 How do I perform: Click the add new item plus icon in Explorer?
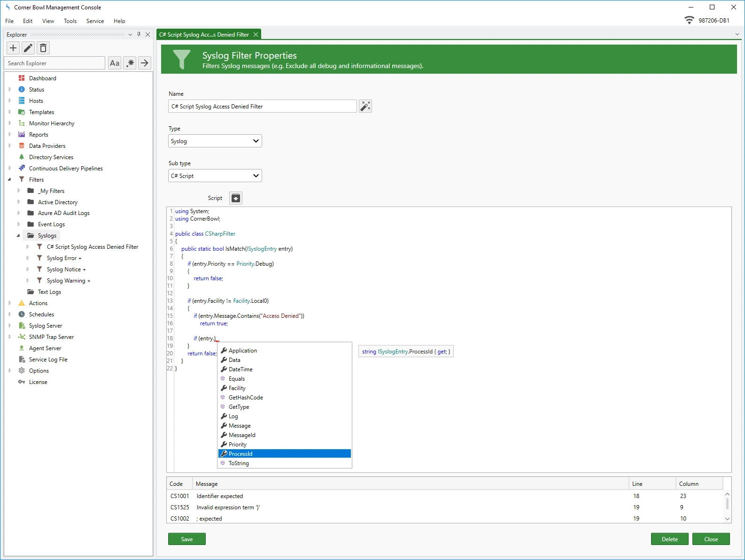(13, 48)
